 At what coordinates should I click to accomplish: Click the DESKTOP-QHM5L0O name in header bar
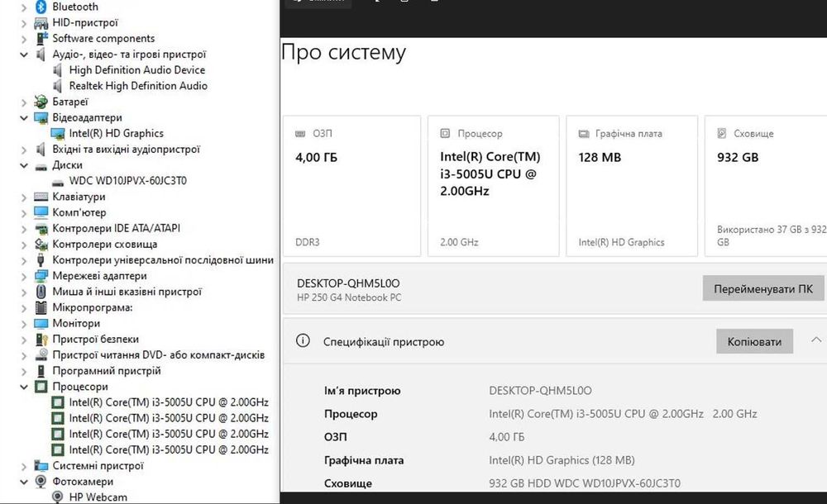pyautogui.click(x=348, y=283)
